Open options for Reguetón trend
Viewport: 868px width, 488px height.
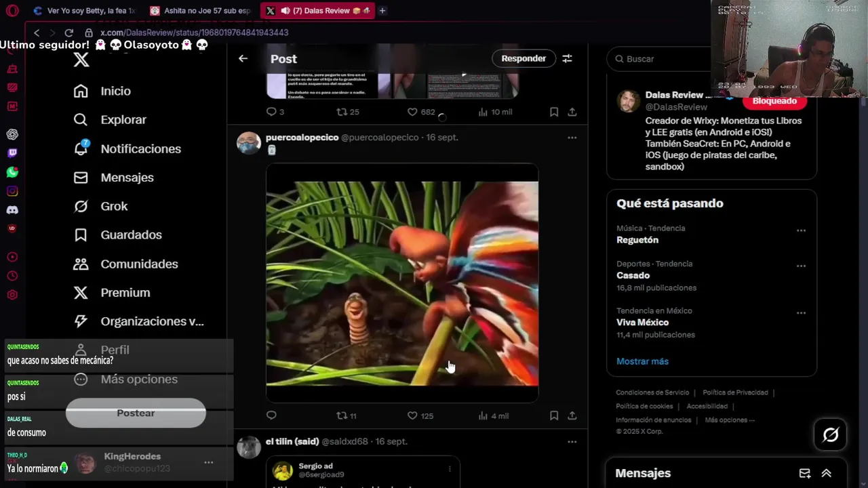pos(801,230)
